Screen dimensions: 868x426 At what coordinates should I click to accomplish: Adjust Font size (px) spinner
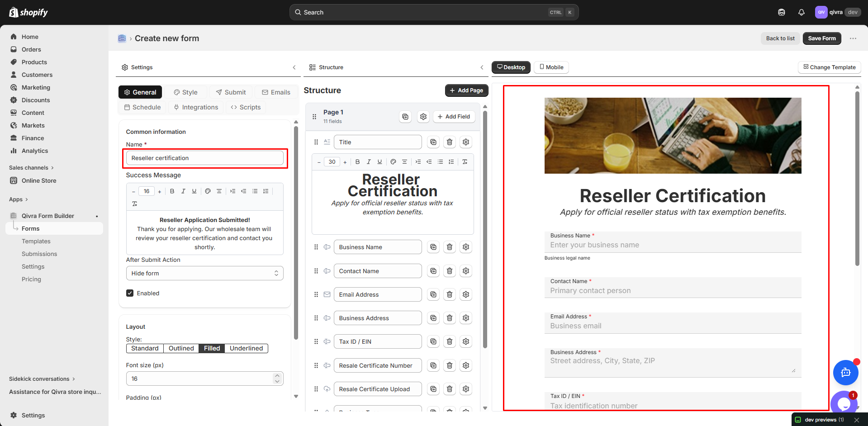[x=277, y=379]
